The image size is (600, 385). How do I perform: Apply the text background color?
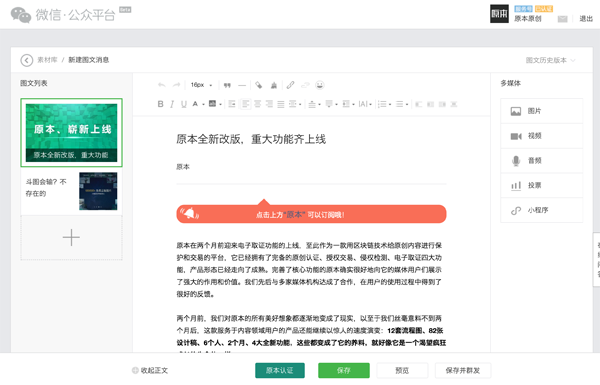pos(212,104)
